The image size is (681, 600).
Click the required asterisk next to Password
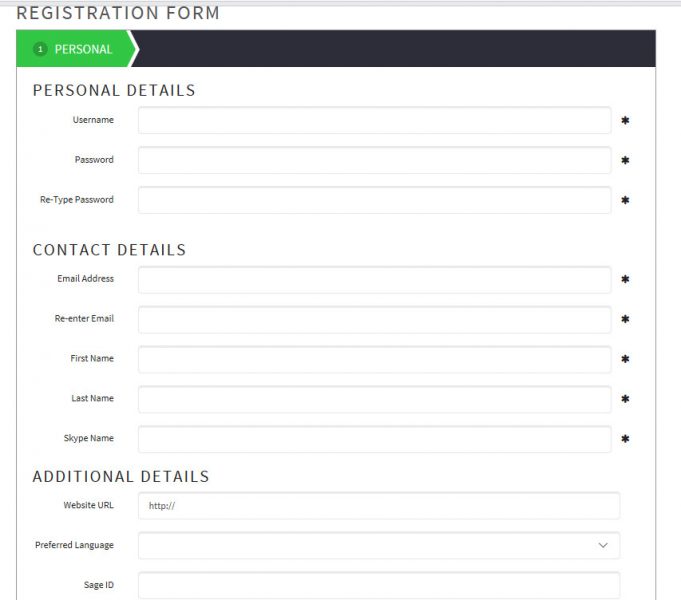point(625,160)
